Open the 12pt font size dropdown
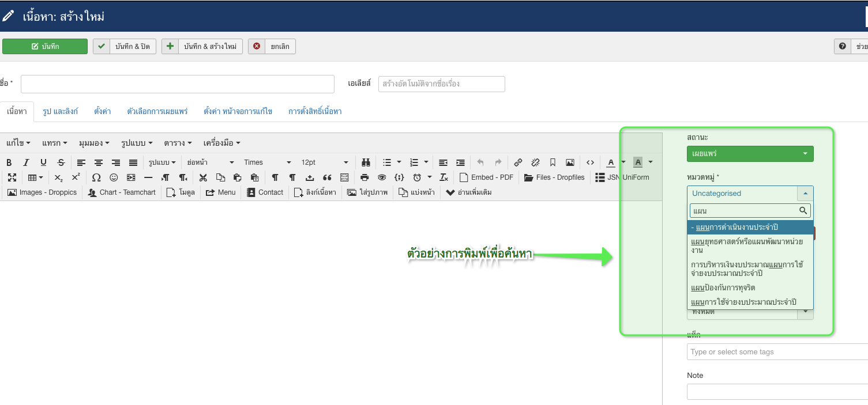 click(325, 162)
